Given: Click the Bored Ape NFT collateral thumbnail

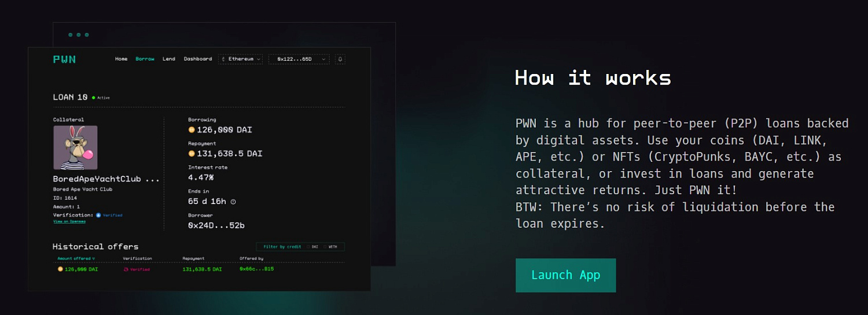Looking at the screenshot, I should (75, 148).
